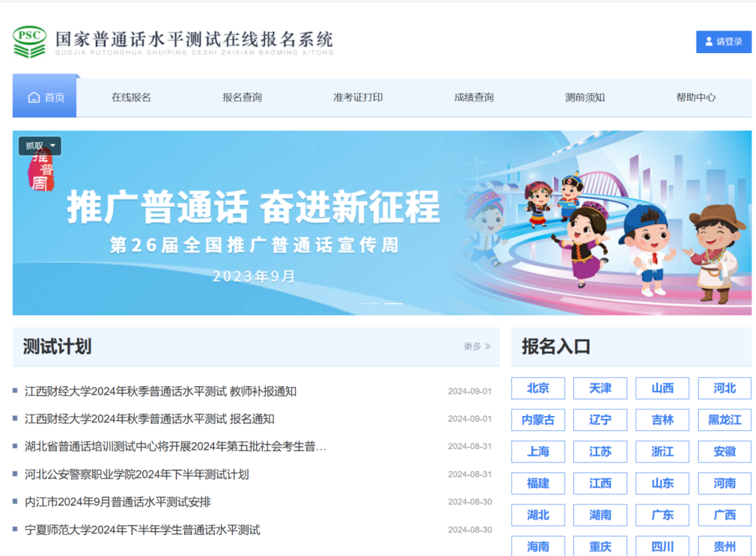Click the 请登录 button
The height and width of the screenshot is (556, 756).
click(723, 42)
